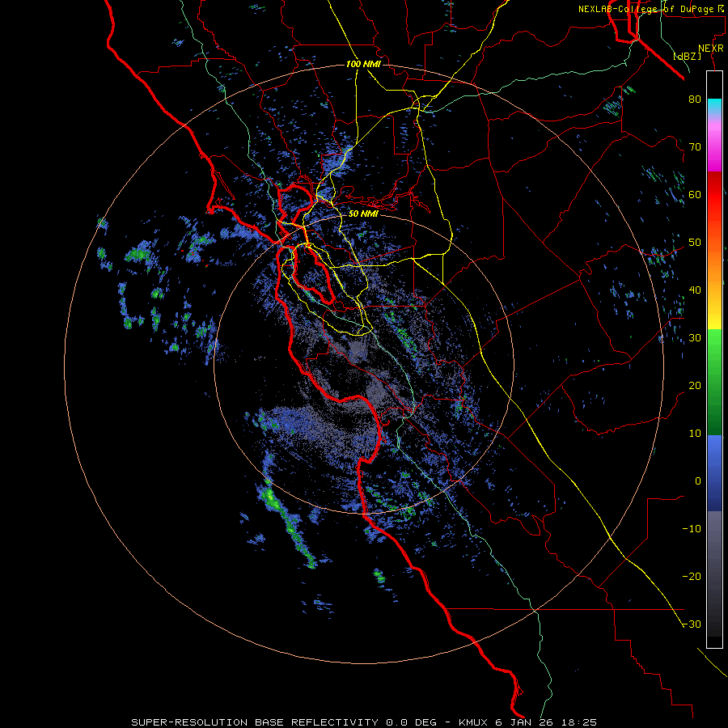This screenshot has width=728, height=728.
Task: Click the NEXR label above the legend
Action: point(710,48)
